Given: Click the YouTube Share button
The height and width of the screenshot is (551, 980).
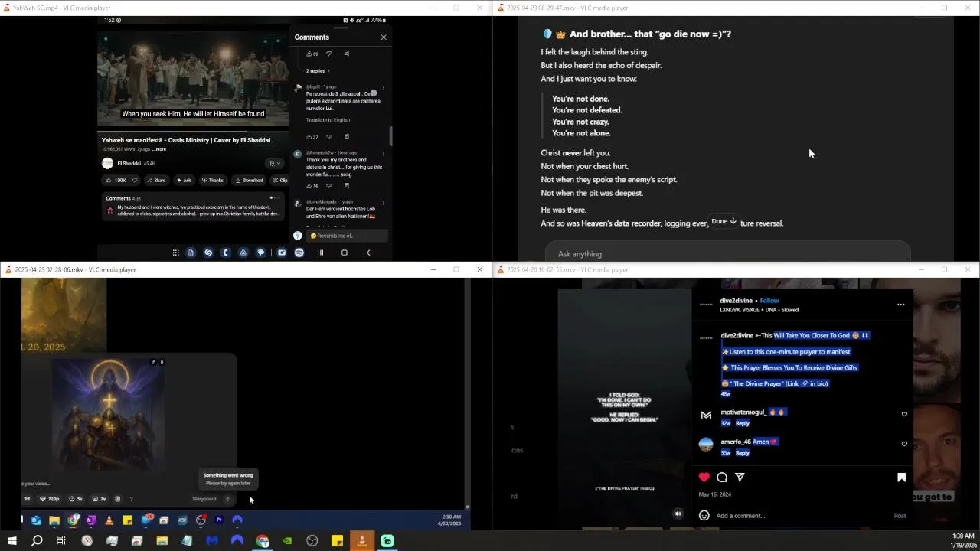Looking at the screenshot, I should click(155, 181).
